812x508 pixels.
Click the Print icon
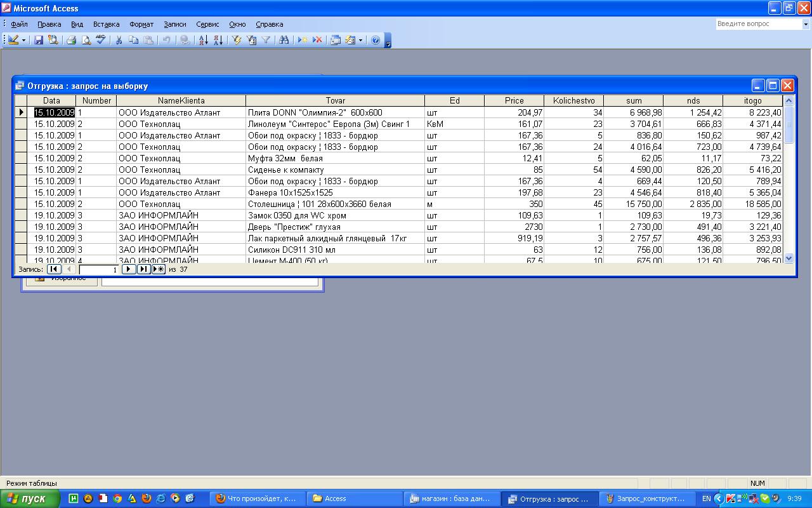tap(72, 39)
